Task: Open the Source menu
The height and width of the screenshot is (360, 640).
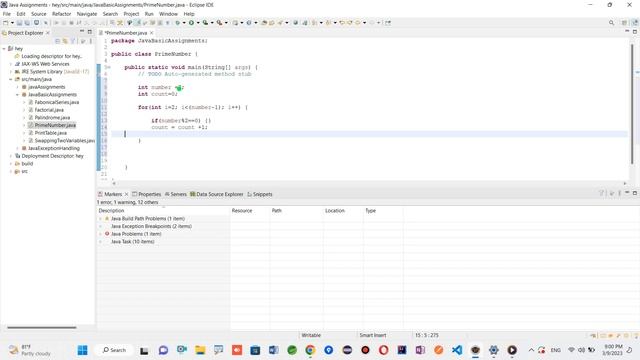Action: [39, 14]
